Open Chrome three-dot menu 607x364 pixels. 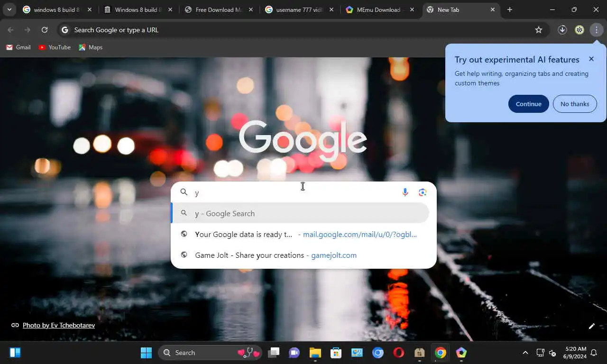click(597, 30)
